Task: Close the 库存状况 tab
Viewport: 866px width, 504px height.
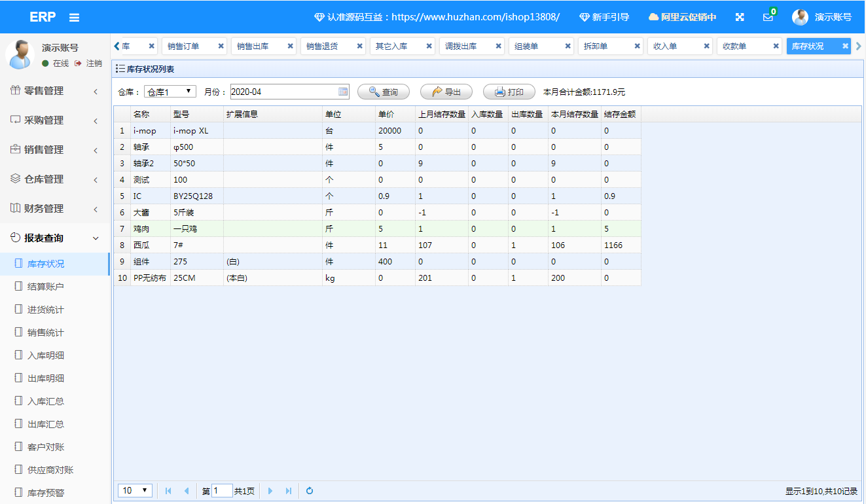Action: click(845, 46)
